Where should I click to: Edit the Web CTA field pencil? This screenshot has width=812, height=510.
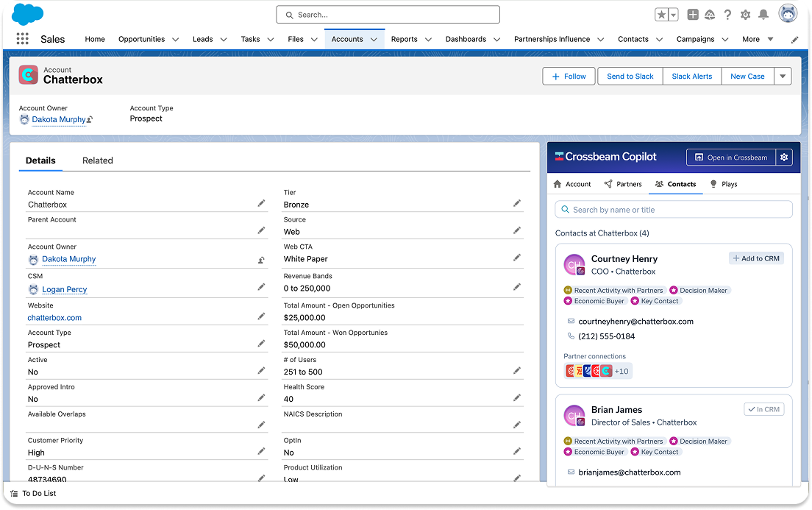coord(517,257)
